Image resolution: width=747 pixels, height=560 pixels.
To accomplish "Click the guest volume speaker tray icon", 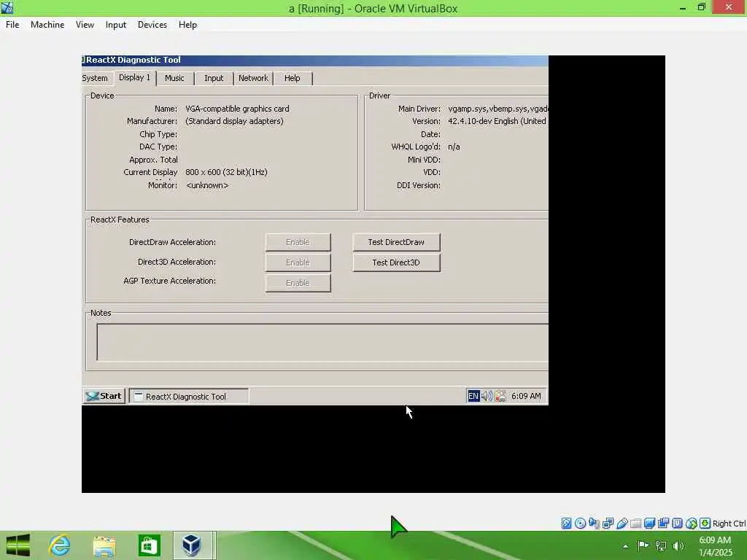I will [x=487, y=396].
